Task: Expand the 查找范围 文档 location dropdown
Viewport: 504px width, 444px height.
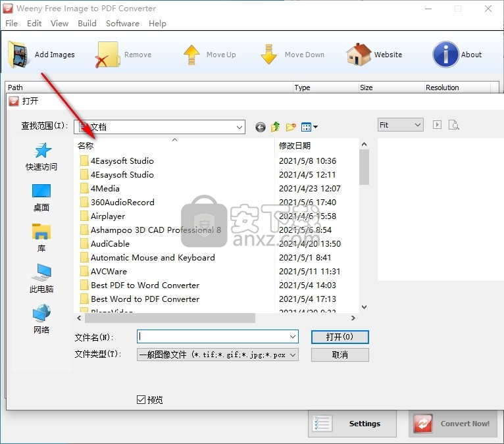Action: click(239, 127)
